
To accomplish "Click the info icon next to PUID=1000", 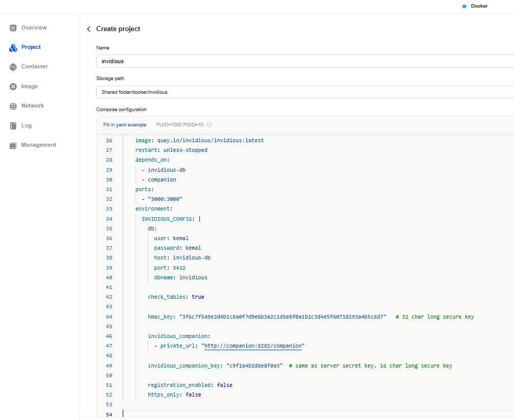I will [209, 125].
